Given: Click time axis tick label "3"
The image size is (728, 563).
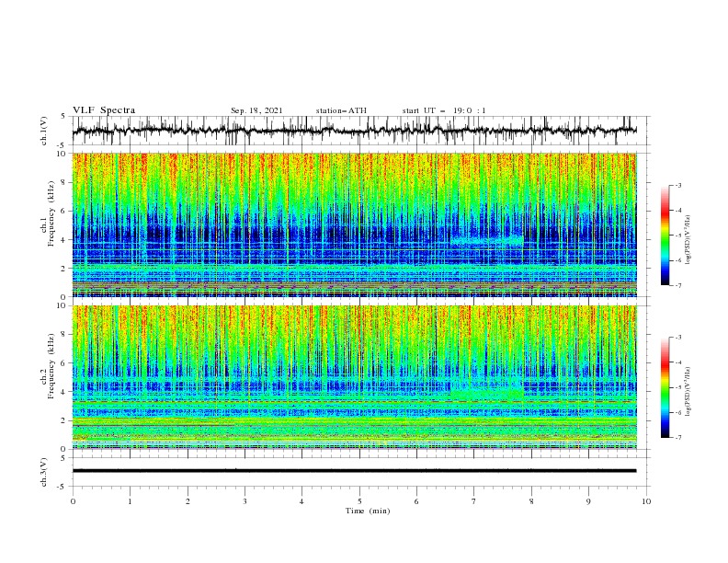Looking at the screenshot, I should tap(245, 501).
